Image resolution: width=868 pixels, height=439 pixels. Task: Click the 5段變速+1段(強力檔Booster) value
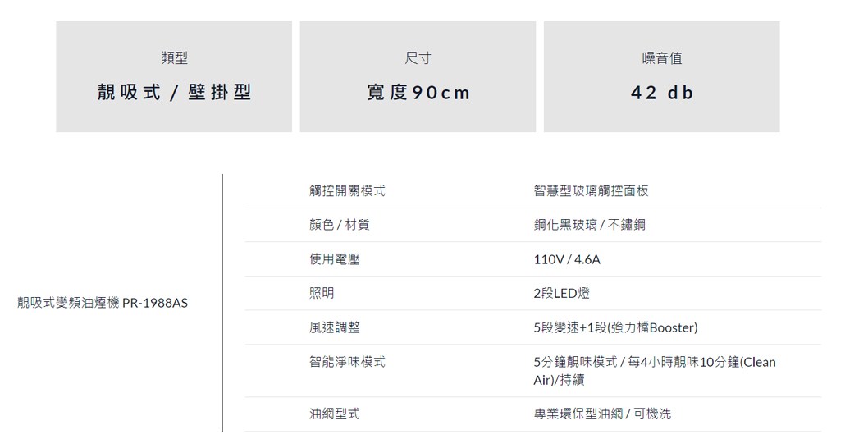(615, 327)
